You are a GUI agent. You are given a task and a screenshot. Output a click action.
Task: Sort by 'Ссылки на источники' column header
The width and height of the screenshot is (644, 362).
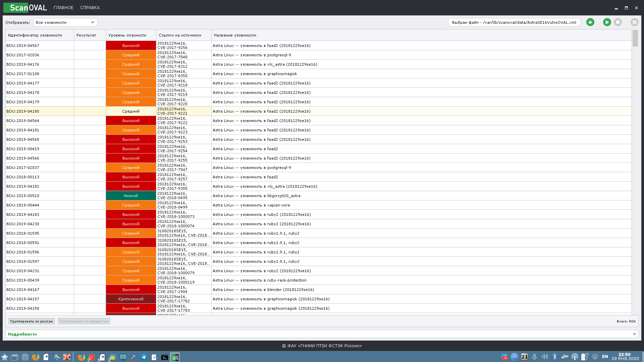184,35
